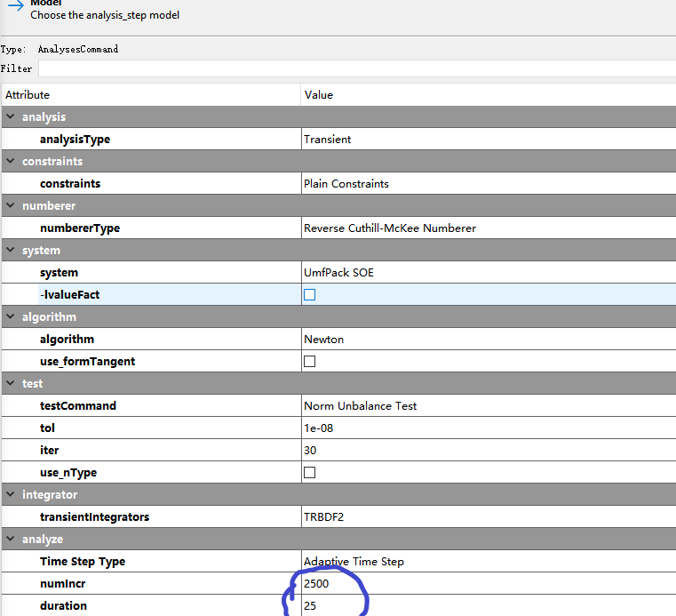
Task: Open the Norm Unbalance Test value
Action: [361, 406]
